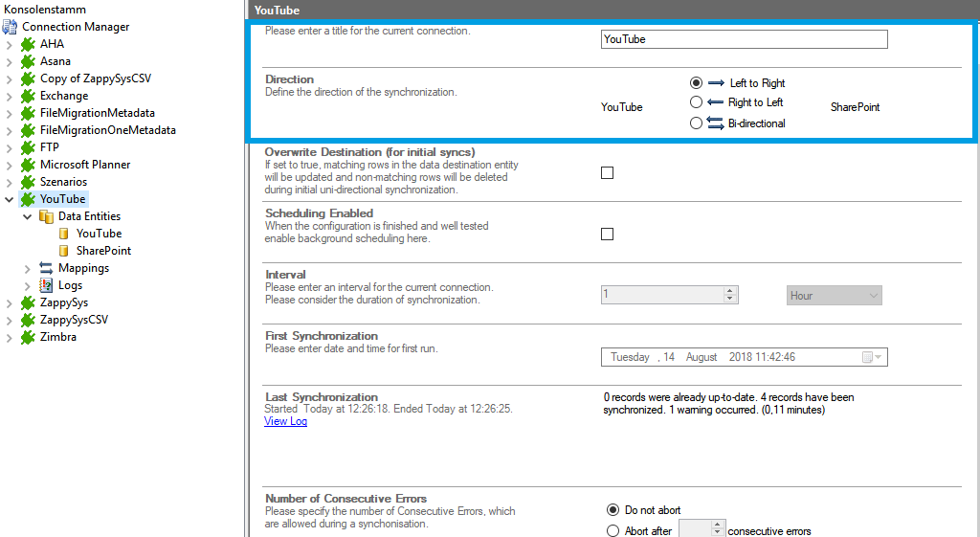Viewport: 980px width, 537px height.
Task: Click the green puzzle icon for AHA
Action: [x=28, y=44]
